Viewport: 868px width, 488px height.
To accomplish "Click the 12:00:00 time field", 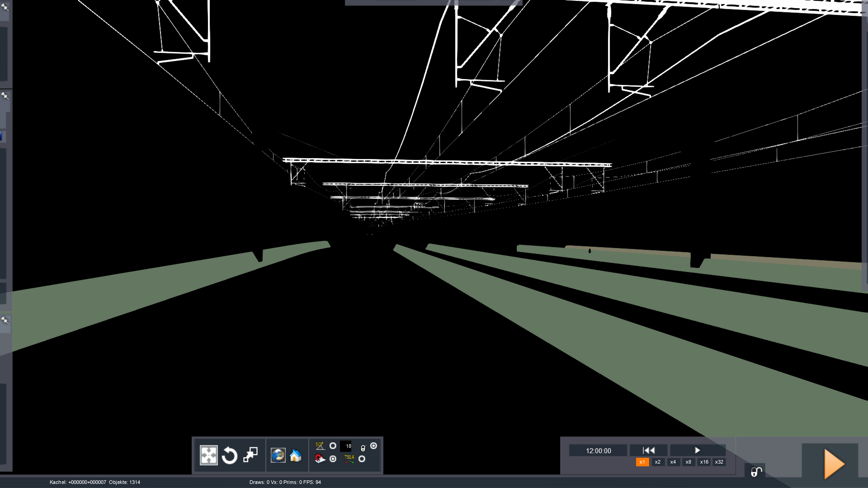I will (x=598, y=451).
